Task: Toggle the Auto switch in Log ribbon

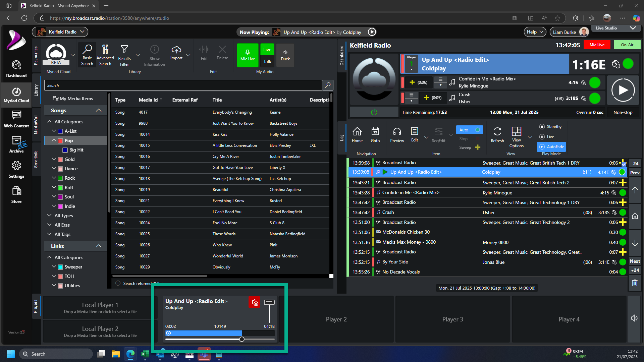Action: pyautogui.click(x=469, y=130)
